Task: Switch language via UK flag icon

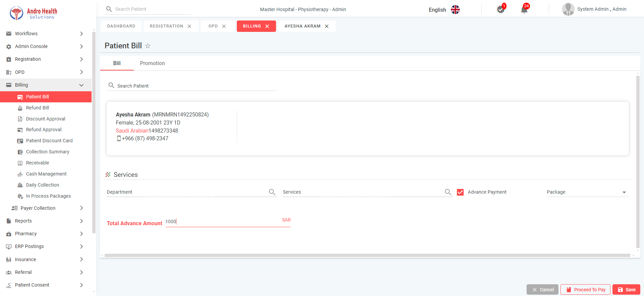Action: (x=455, y=10)
